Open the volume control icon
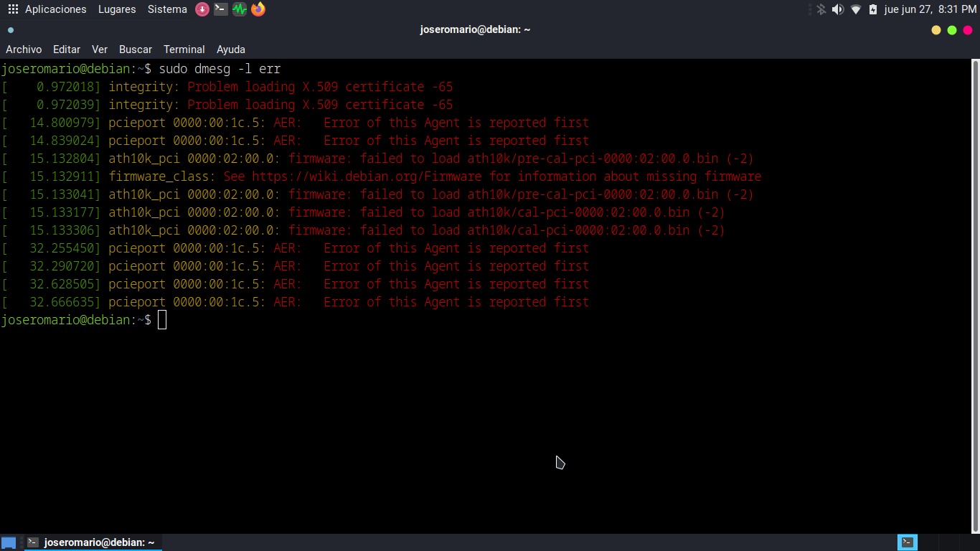Screen dimensions: 980x551 [x=838, y=9]
